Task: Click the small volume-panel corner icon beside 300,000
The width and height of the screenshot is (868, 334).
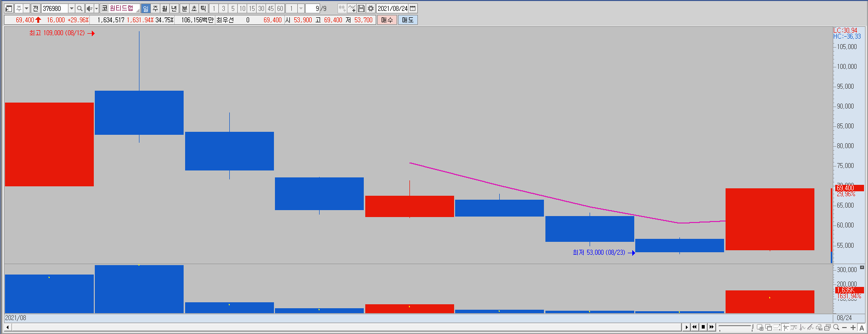Action: tap(862, 268)
